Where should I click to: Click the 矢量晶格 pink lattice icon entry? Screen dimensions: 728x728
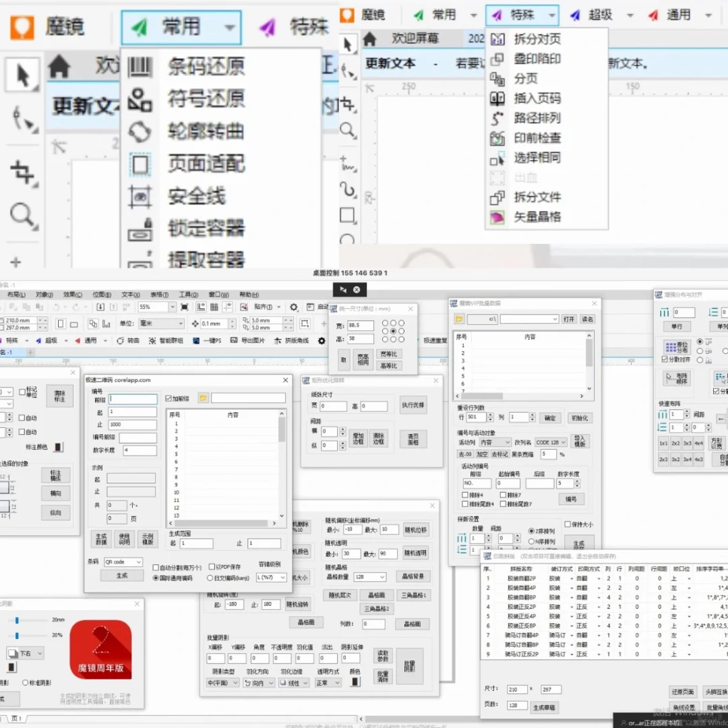coord(497,217)
